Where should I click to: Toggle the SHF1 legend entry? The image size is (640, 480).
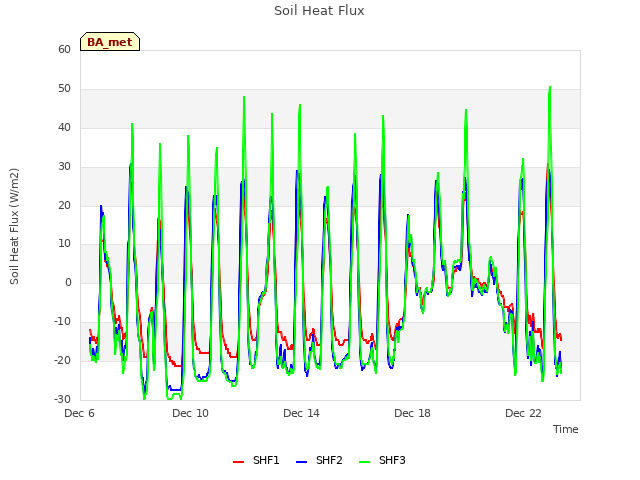tap(256, 460)
